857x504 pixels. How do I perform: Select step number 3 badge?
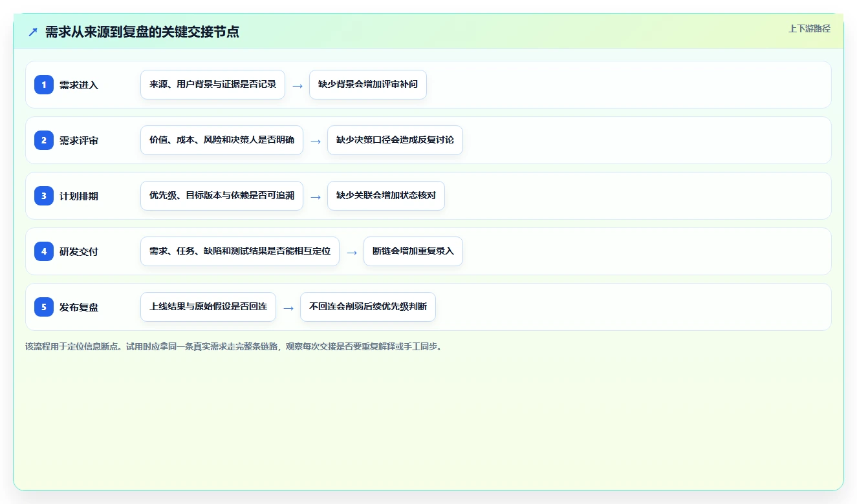[x=44, y=196]
